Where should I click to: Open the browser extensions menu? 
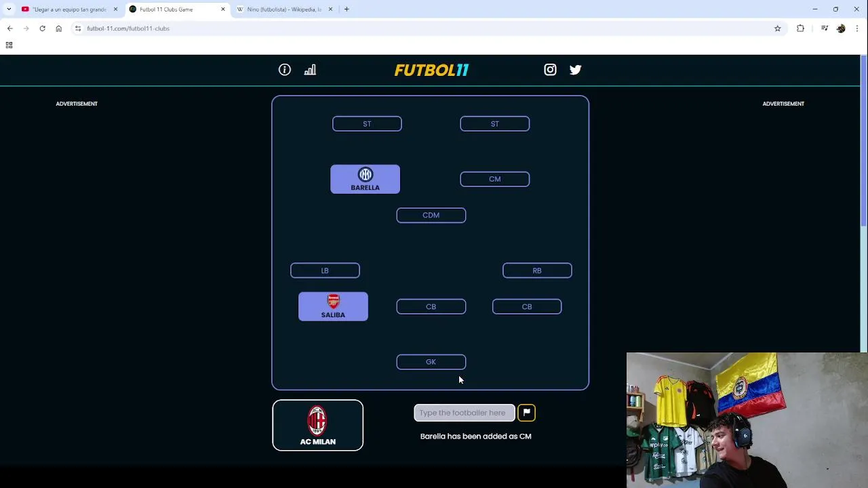pos(800,28)
